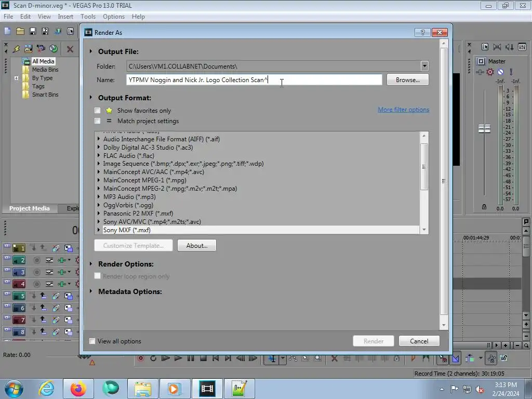Open the File menu
532x399 pixels.
click(x=8, y=16)
